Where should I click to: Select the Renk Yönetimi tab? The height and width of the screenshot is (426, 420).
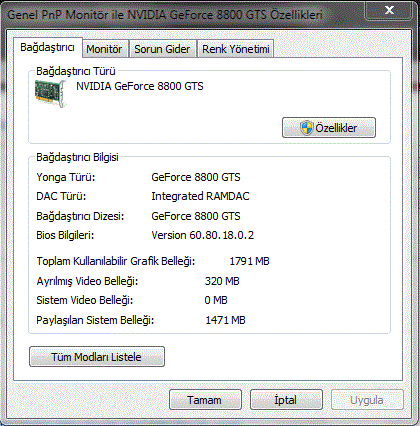(236, 49)
